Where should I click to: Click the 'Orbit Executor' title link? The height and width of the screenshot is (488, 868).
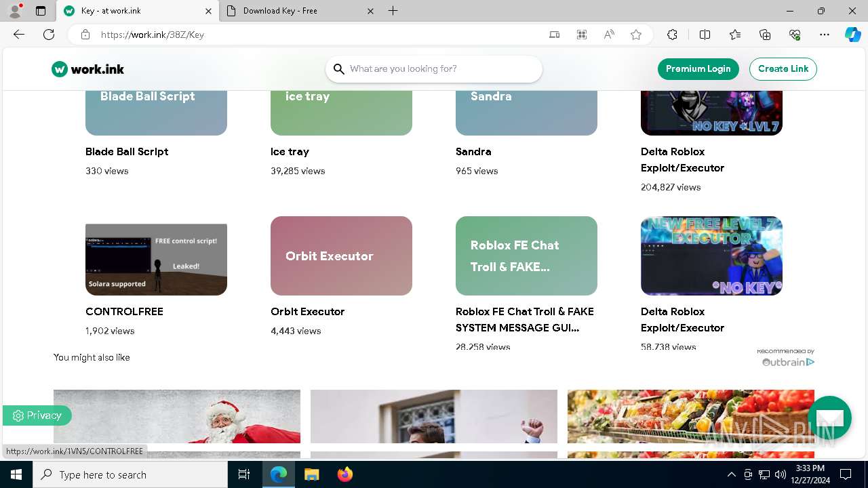tap(307, 312)
